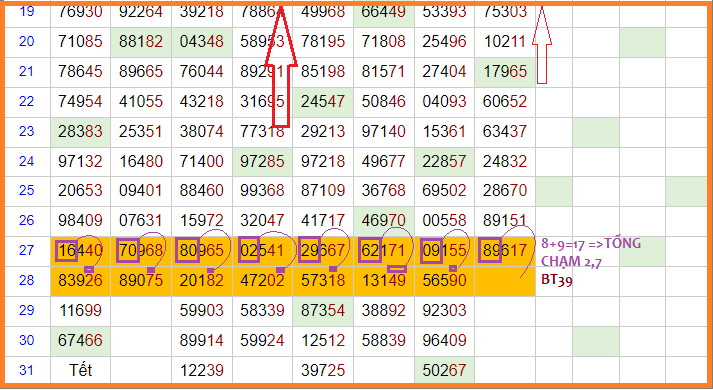Select cell 92303

(444, 311)
